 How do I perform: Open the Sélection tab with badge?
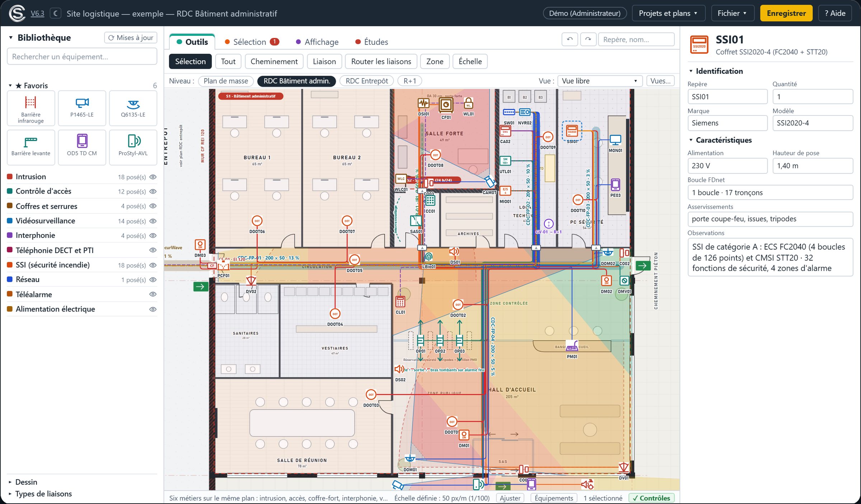click(x=252, y=42)
